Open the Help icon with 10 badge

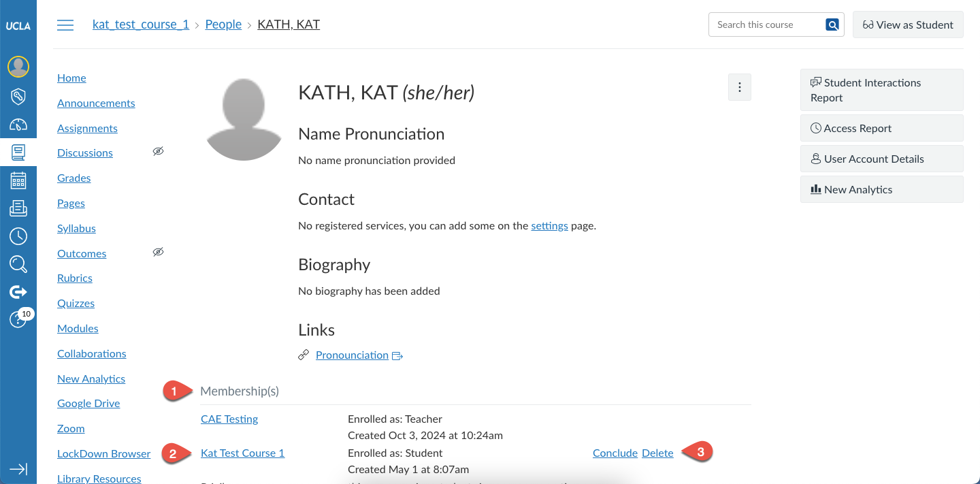18,319
